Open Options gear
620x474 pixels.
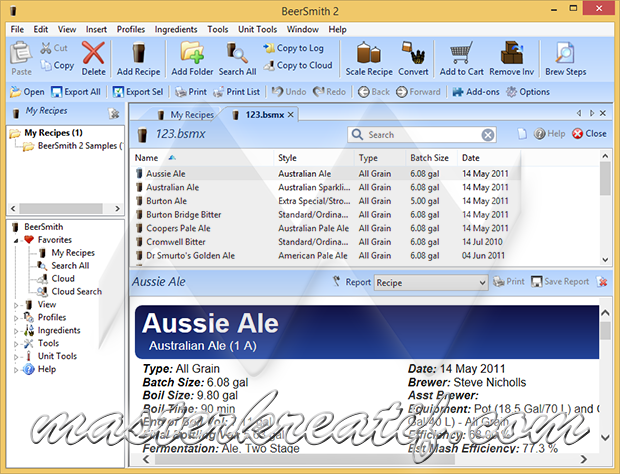click(528, 92)
